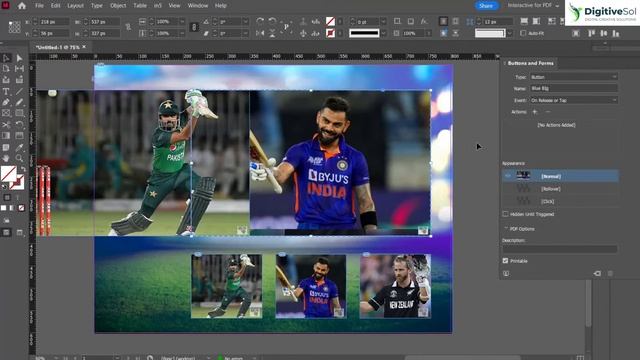Select the Eyedropper tool
The width and height of the screenshot is (640, 360).
point(19,147)
